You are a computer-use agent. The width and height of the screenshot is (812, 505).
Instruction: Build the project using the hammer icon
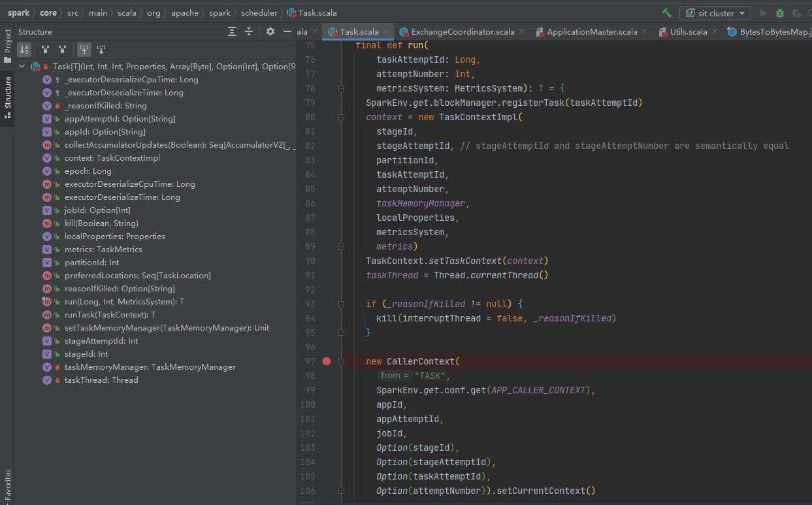pos(666,12)
